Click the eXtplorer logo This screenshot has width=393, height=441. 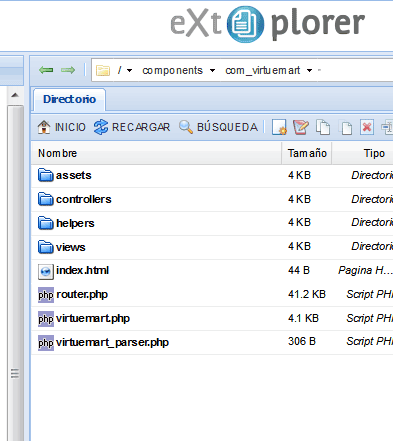point(268,24)
